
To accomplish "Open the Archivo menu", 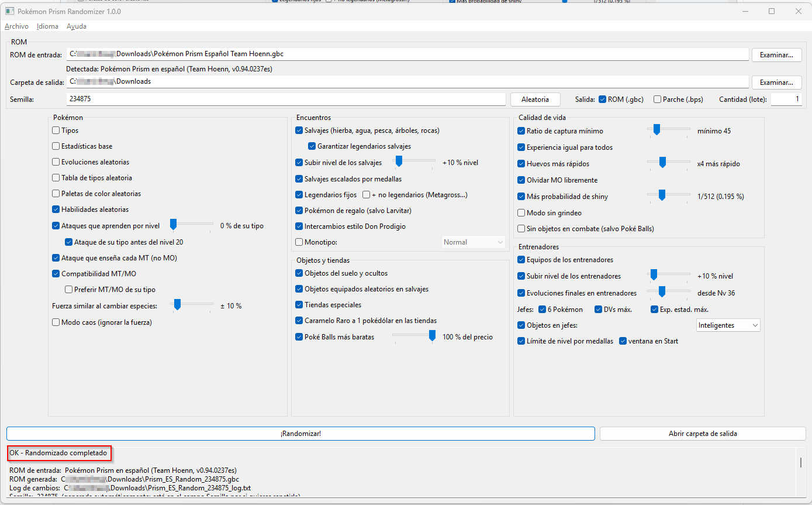I will pos(16,26).
